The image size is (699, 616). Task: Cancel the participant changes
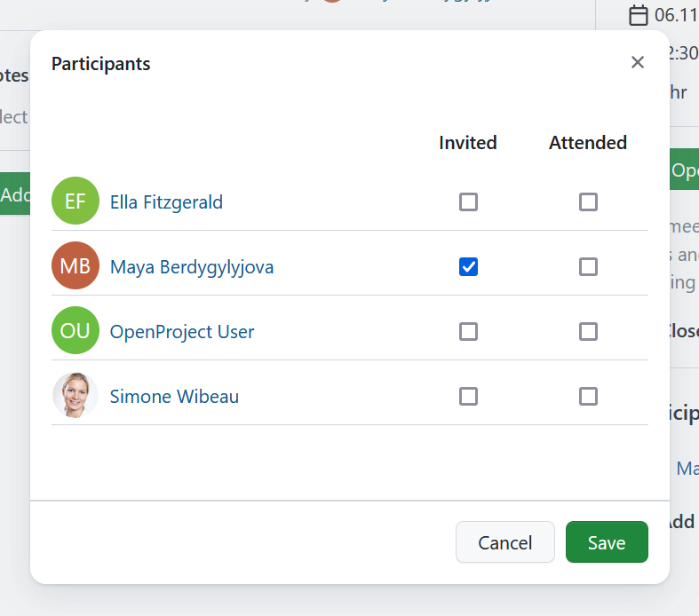[x=504, y=542]
